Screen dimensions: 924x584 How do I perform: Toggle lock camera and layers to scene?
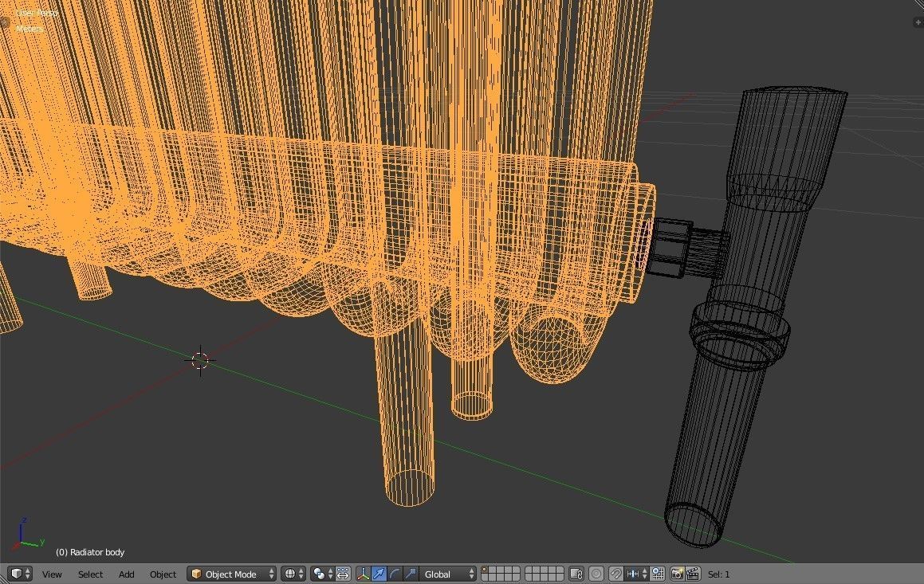tap(576, 574)
